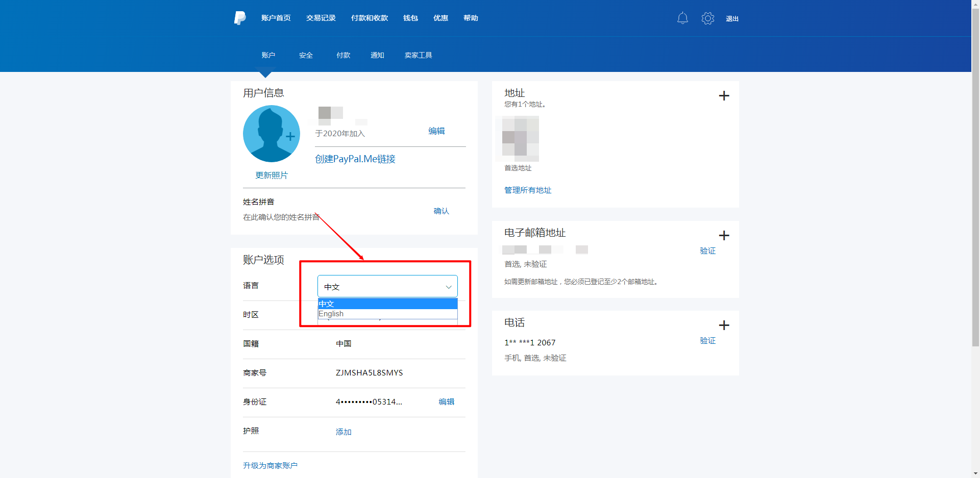Viewport: 980px width, 478px height.
Task: Click 升级为商家账户 link
Action: click(x=270, y=466)
